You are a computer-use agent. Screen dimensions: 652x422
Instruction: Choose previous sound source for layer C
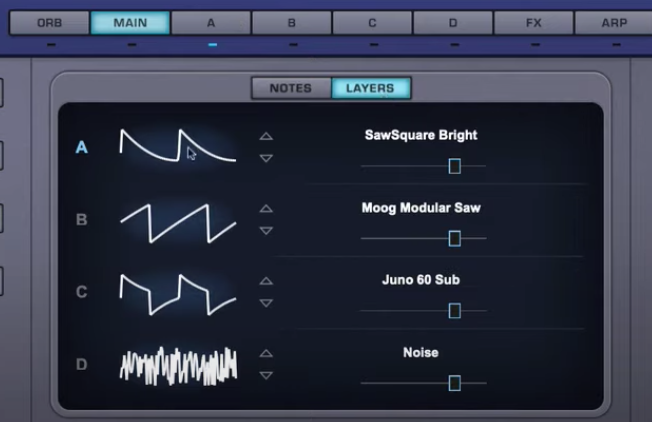click(x=266, y=281)
